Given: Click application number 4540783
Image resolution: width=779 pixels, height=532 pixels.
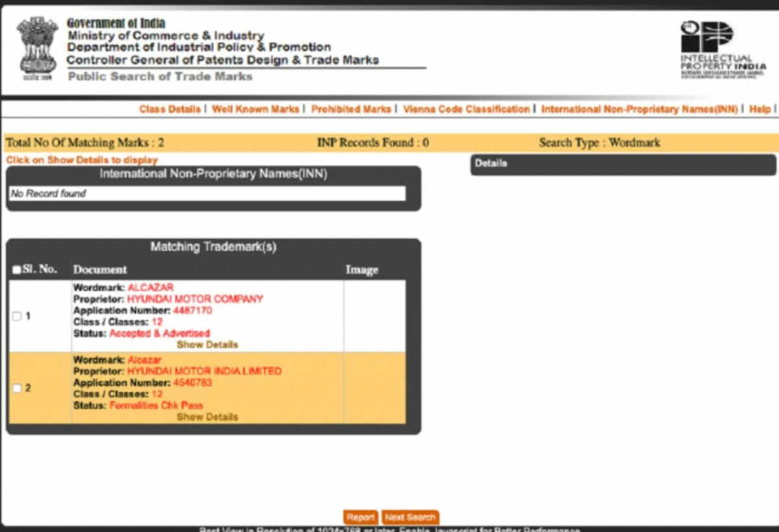Looking at the screenshot, I should coord(192,383).
